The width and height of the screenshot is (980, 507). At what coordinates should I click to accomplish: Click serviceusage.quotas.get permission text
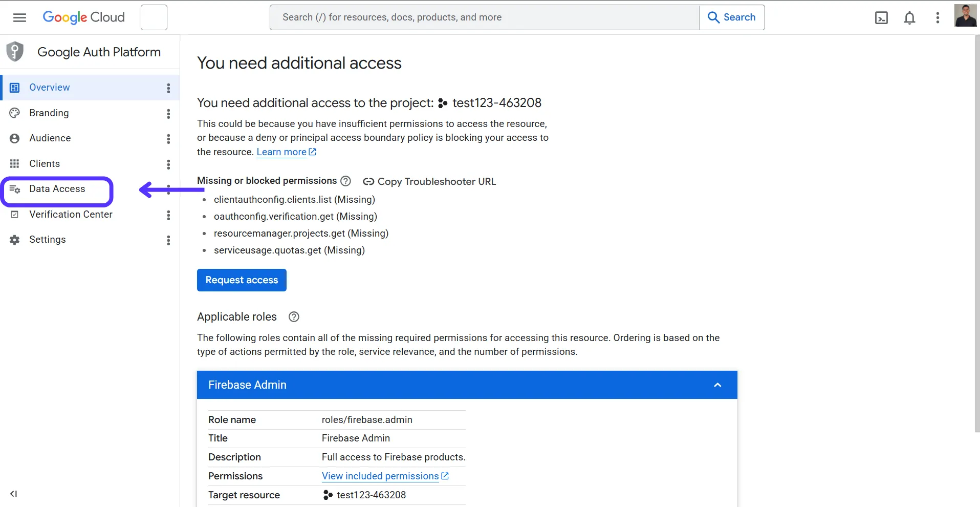point(289,250)
